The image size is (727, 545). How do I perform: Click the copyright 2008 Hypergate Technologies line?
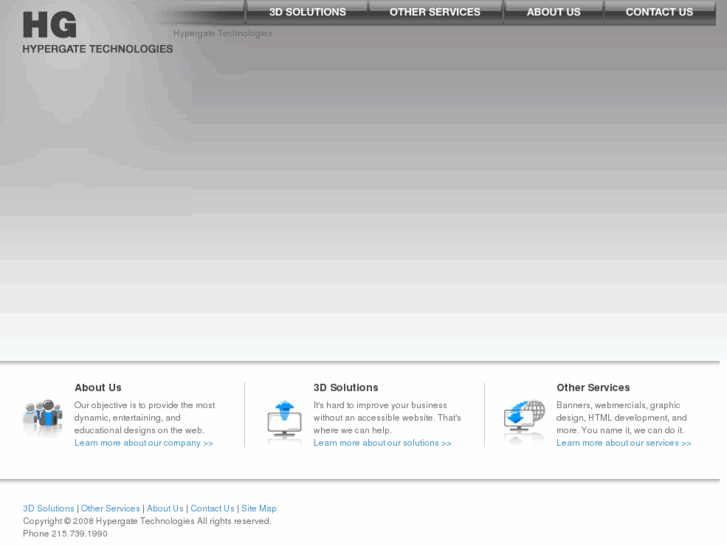pyautogui.click(x=147, y=521)
